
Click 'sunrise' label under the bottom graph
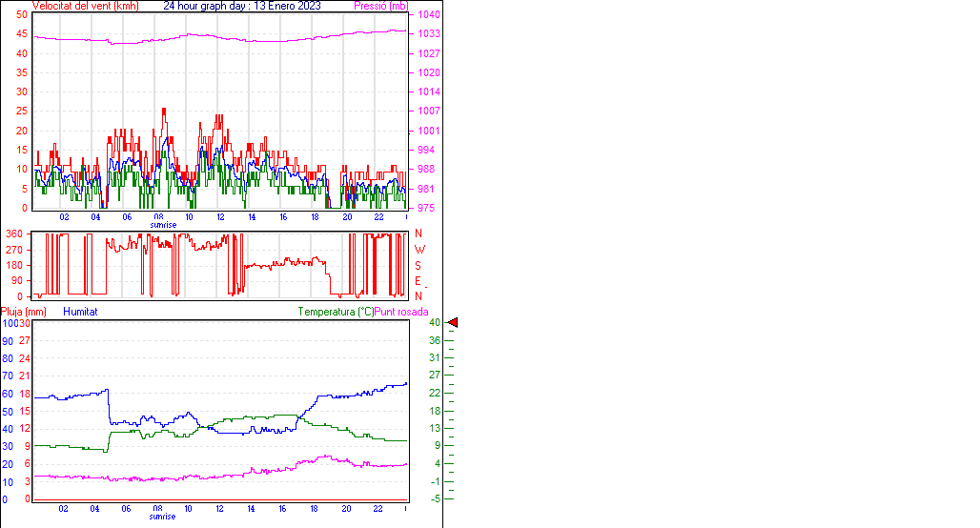coord(162,517)
